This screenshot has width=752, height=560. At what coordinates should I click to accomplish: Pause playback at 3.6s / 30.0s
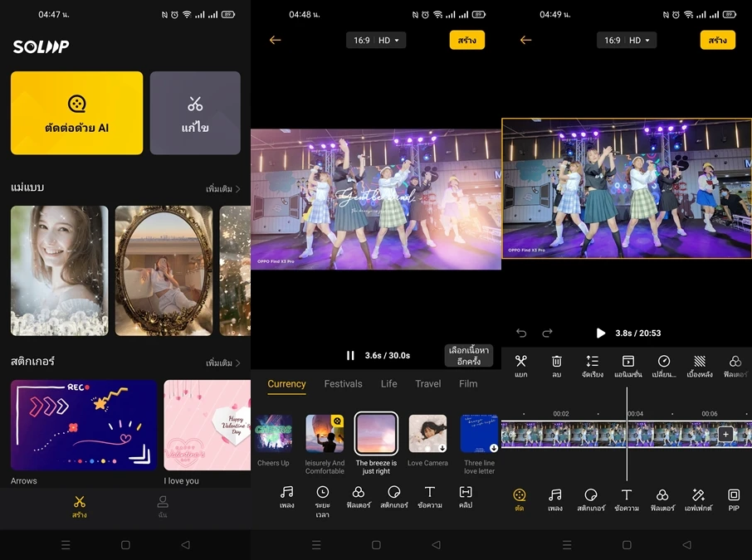tap(350, 355)
